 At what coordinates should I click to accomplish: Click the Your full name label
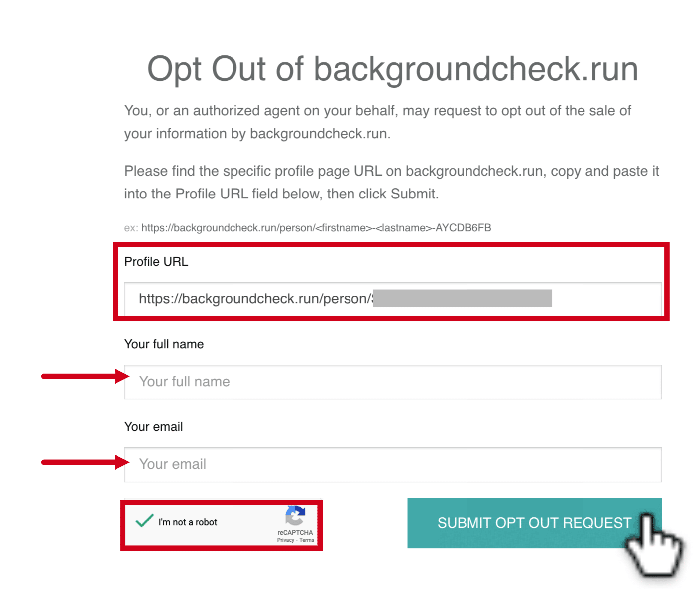(x=164, y=344)
